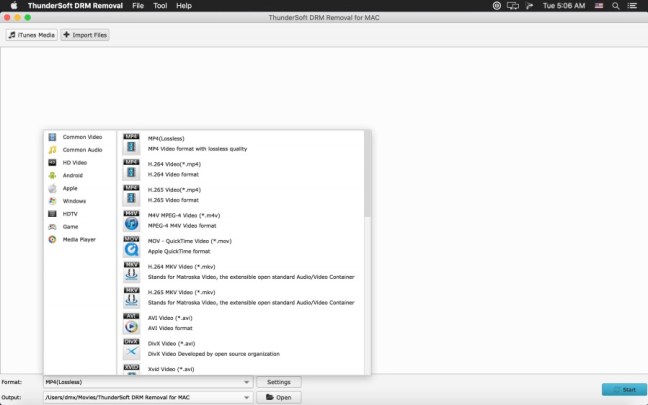
Task: Click the H.265 Video(*.mp4) format icon
Action: coord(131,195)
